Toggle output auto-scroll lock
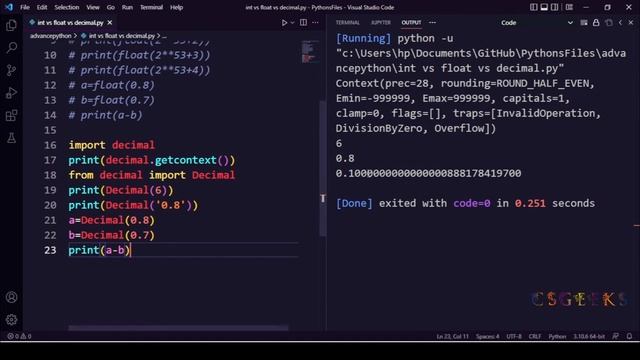This screenshot has width=640, height=360. click(596, 23)
